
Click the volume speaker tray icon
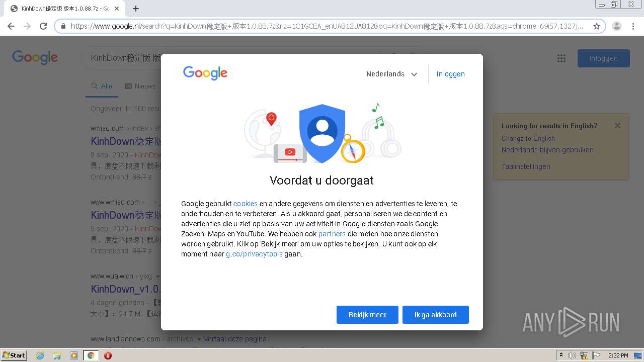(x=572, y=355)
